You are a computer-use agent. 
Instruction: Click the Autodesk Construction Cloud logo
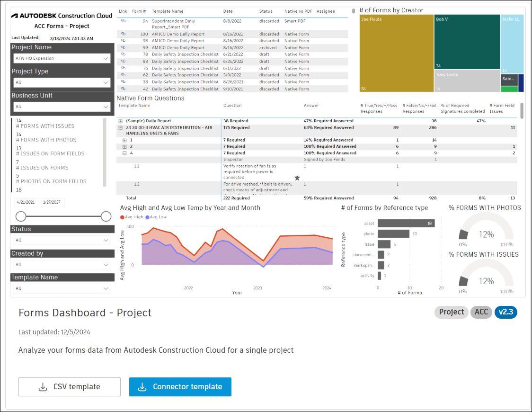[x=62, y=16]
